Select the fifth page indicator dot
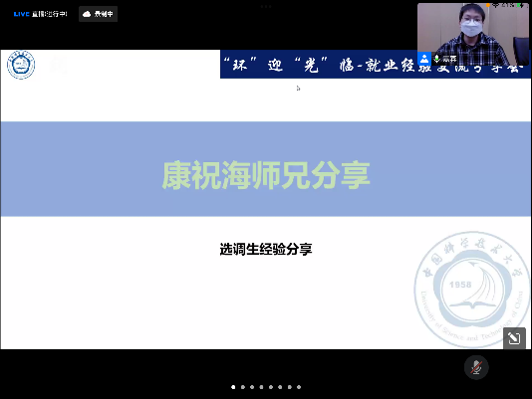 coord(271,387)
